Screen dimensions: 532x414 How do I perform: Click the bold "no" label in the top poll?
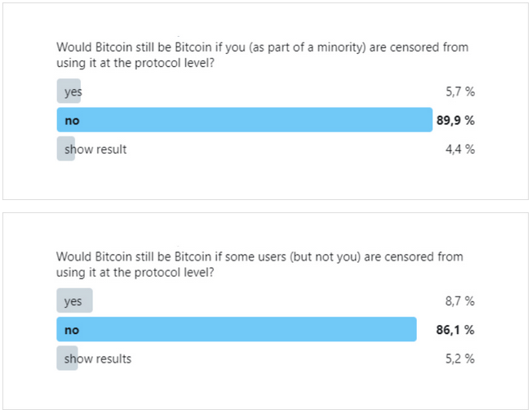point(72,121)
